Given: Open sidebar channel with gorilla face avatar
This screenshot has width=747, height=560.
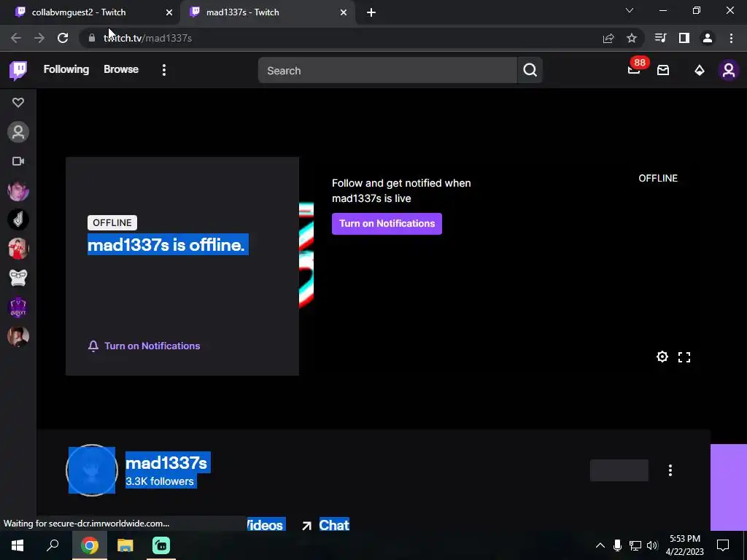Looking at the screenshot, I should pyautogui.click(x=18, y=278).
